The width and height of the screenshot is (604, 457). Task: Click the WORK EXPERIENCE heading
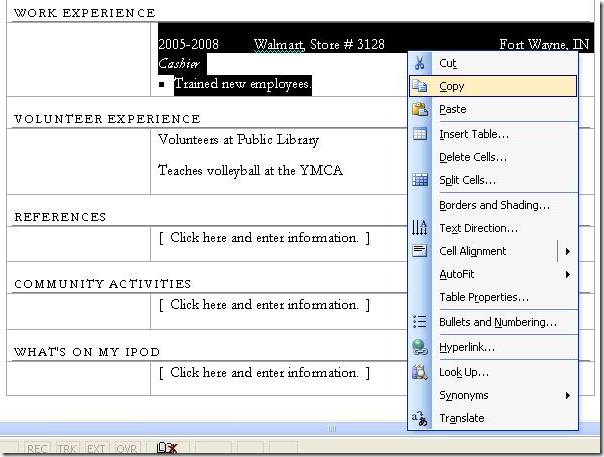pyautogui.click(x=85, y=13)
